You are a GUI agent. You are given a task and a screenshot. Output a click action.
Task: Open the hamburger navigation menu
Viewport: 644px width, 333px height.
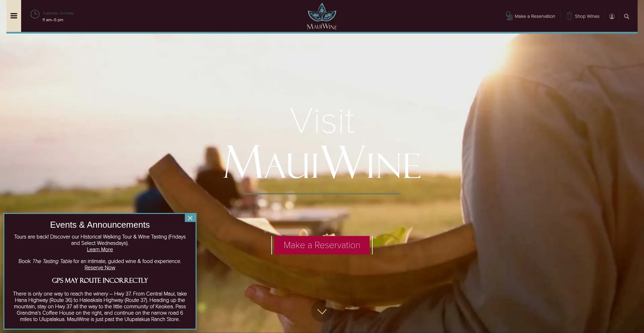[x=14, y=16]
